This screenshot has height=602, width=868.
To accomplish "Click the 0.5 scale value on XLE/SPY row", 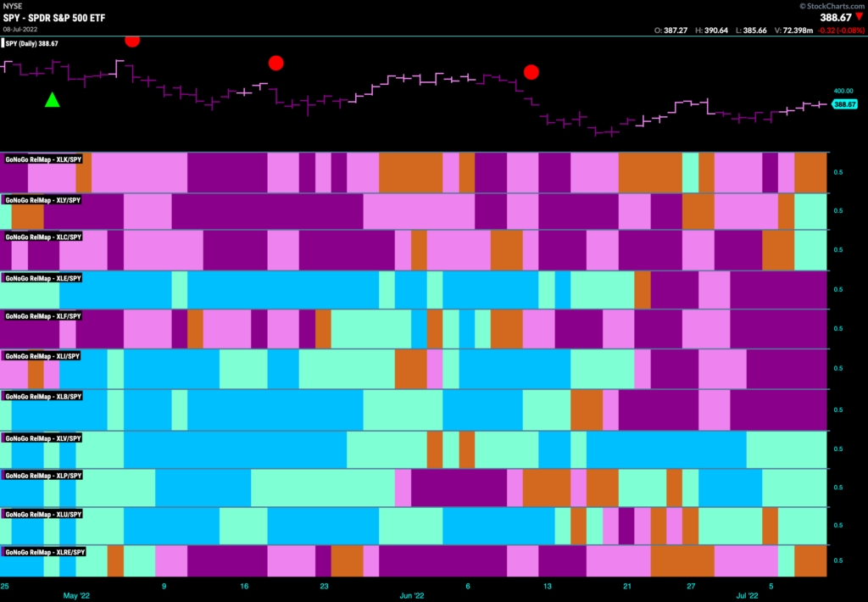I will (838, 290).
